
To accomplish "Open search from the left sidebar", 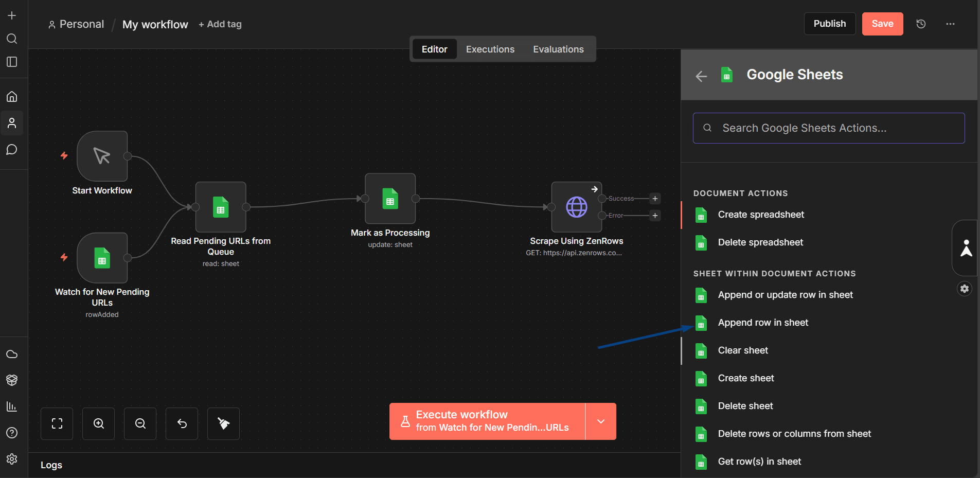I will click(x=12, y=39).
